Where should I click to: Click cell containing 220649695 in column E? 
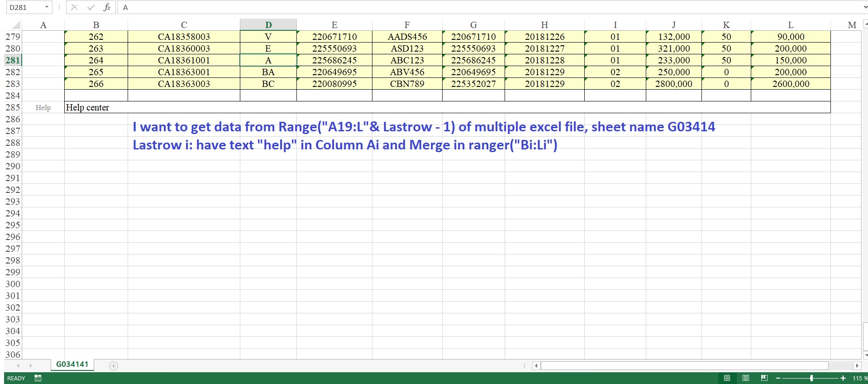(334, 72)
